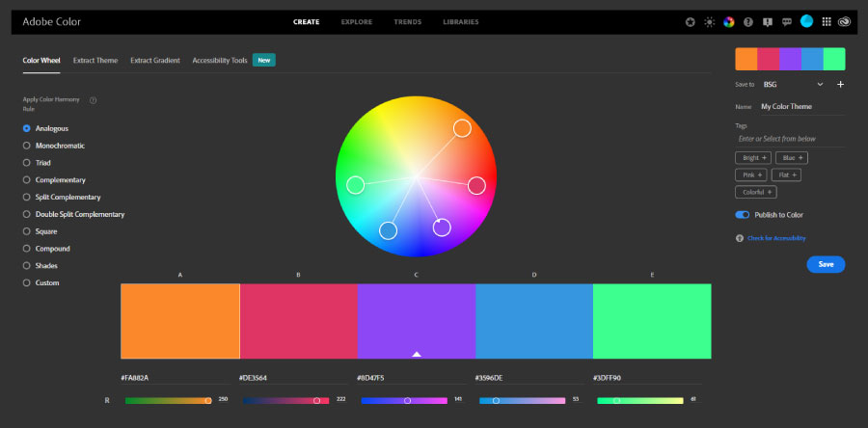Click the star favorites icon in top bar
The height and width of the screenshot is (428, 868).
point(690,21)
